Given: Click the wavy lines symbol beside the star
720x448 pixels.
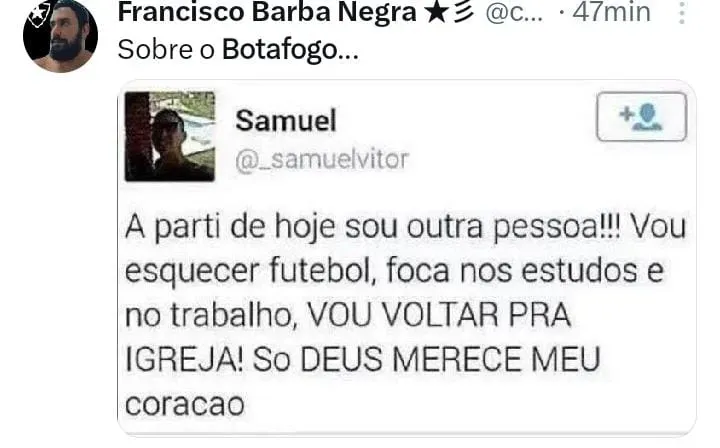Looking at the screenshot, I should pyautogui.click(x=463, y=13).
